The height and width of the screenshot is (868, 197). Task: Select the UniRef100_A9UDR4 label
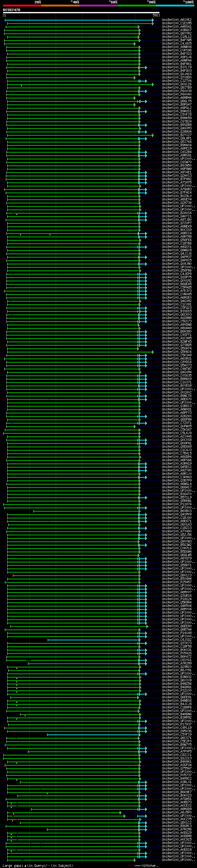tap(177, 457)
